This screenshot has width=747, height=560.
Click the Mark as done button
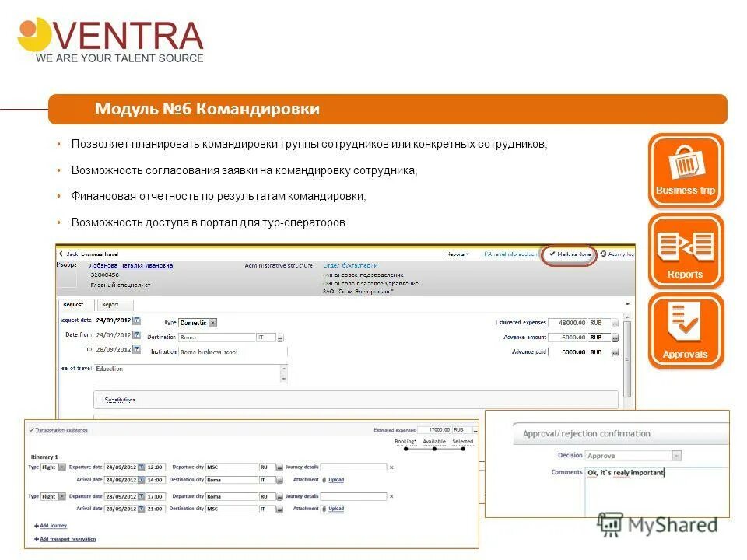tap(570, 254)
